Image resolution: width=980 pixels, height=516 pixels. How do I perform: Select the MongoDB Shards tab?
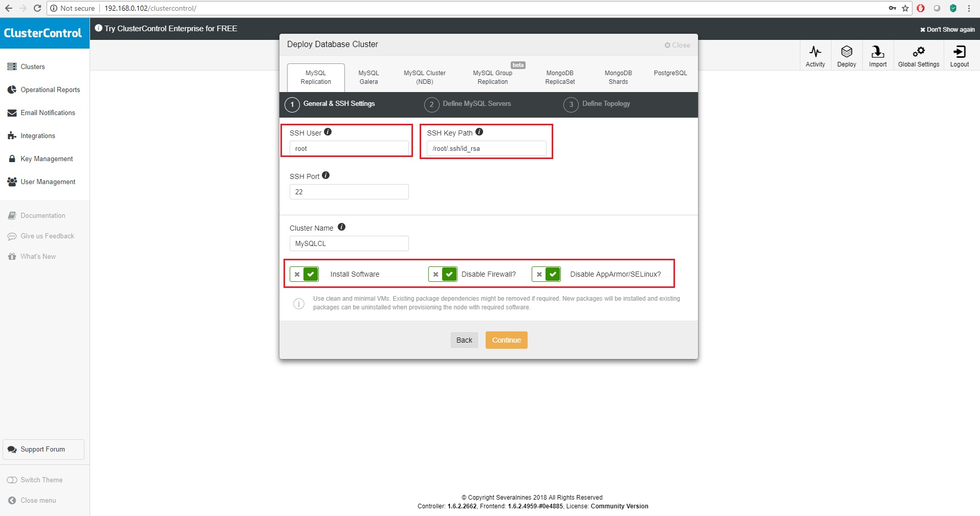click(618, 78)
